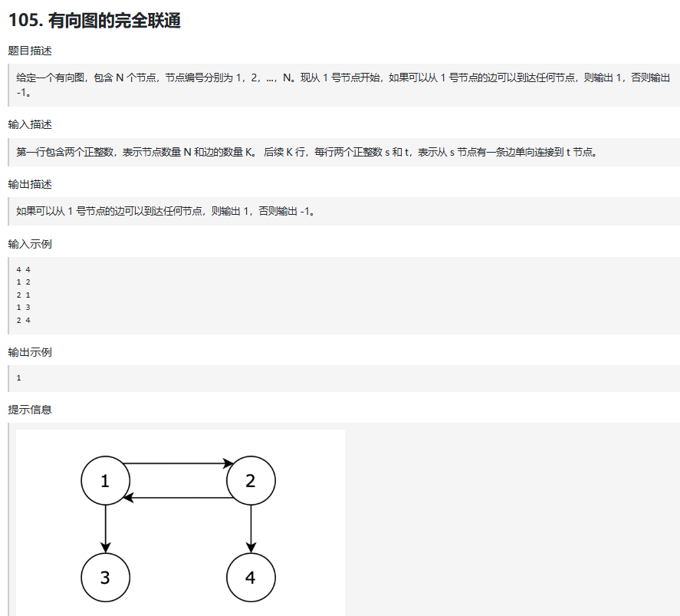Click the sample input line '1 2'
Screen dimensions: 680x616
click(24, 282)
